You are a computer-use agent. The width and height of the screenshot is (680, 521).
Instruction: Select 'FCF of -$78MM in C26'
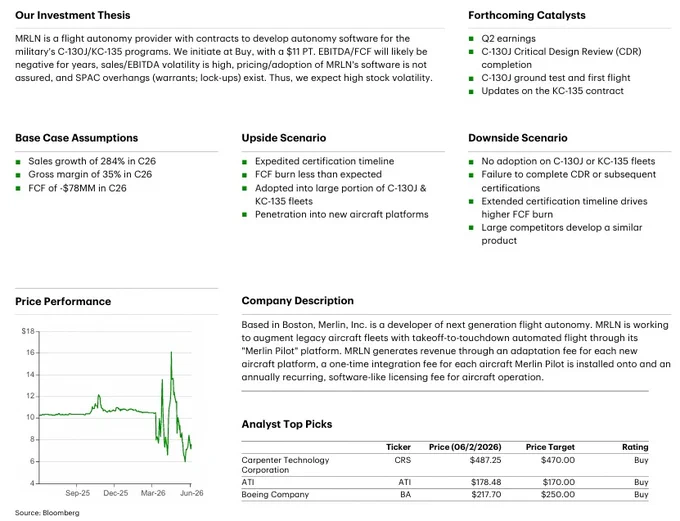coord(77,188)
